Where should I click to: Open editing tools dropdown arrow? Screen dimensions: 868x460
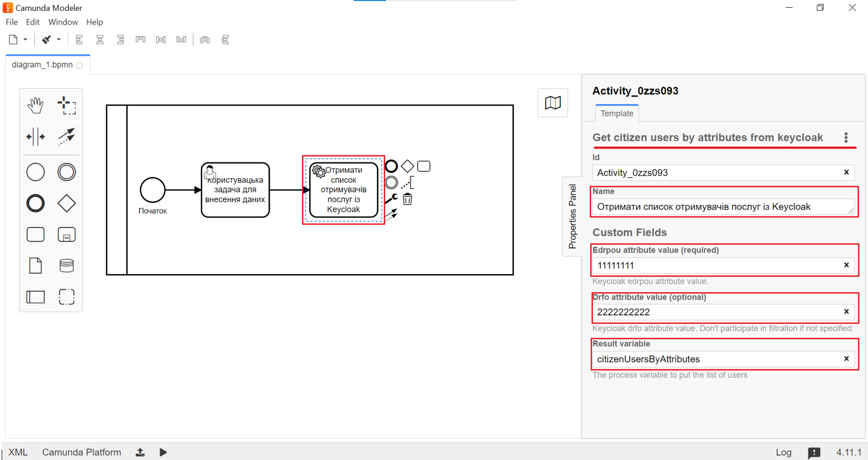(x=59, y=39)
